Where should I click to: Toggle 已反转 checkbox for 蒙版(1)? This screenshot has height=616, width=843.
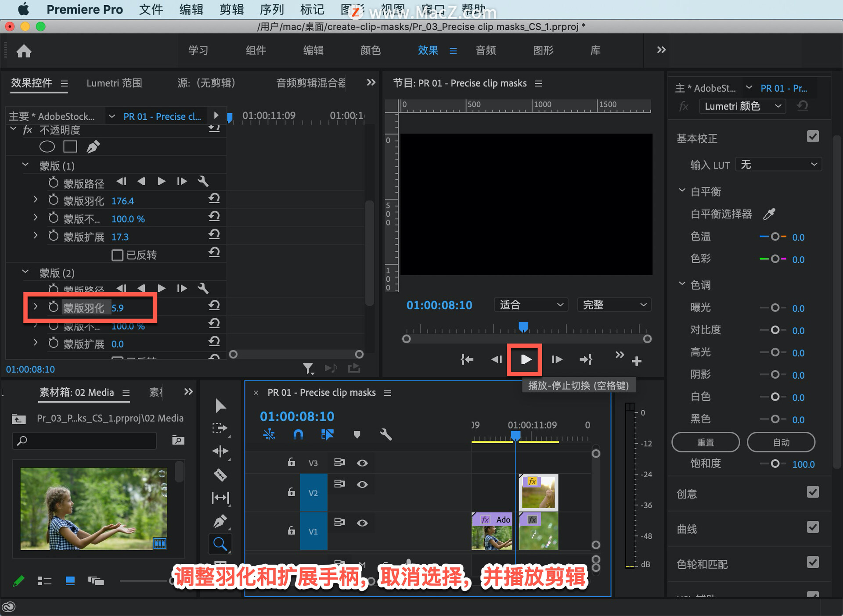pyautogui.click(x=117, y=255)
